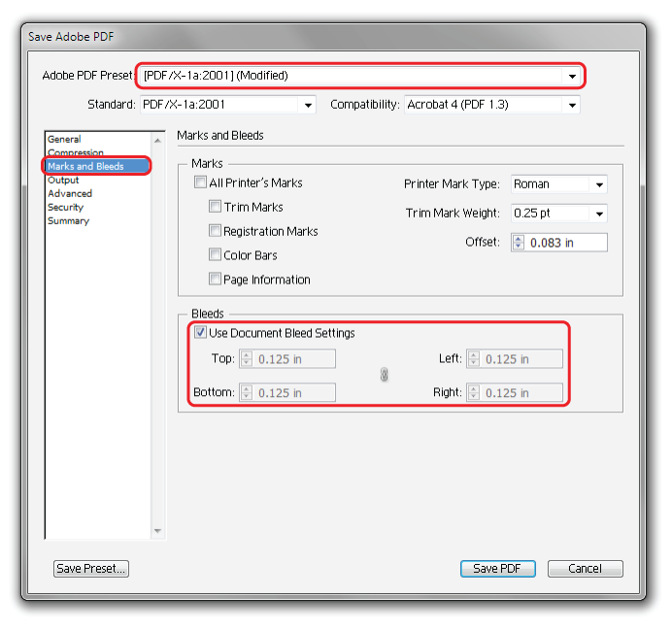The height and width of the screenshot is (629, 672).
Task: Expand the Trim Mark Weight dropdown
Action: click(599, 214)
